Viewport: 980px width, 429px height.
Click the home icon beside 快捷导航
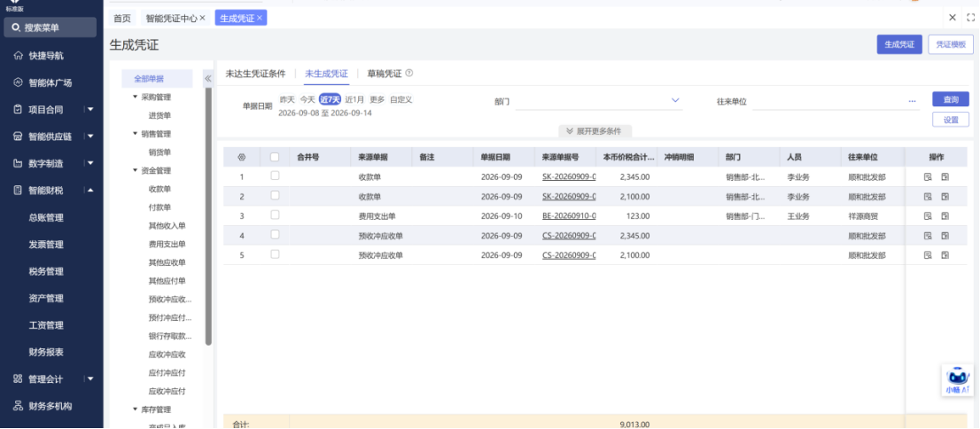pyautogui.click(x=18, y=56)
